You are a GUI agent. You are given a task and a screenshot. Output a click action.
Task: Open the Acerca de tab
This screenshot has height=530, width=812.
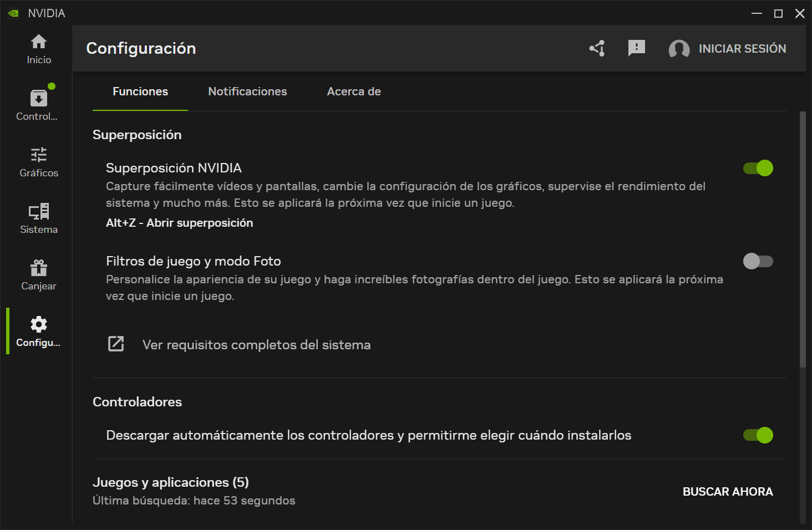coord(354,91)
